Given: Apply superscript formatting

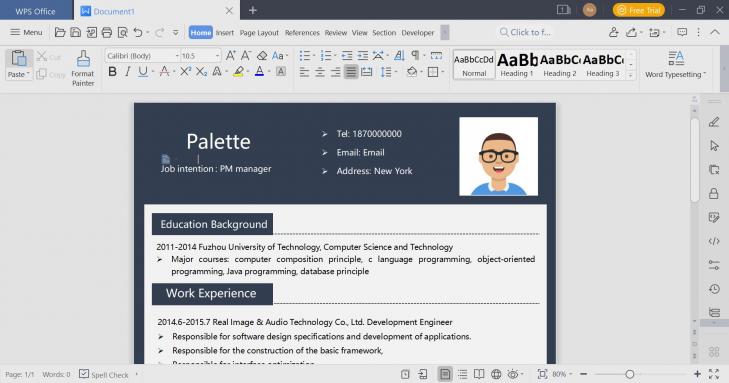Looking at the screenshot, I should (185, 72).
